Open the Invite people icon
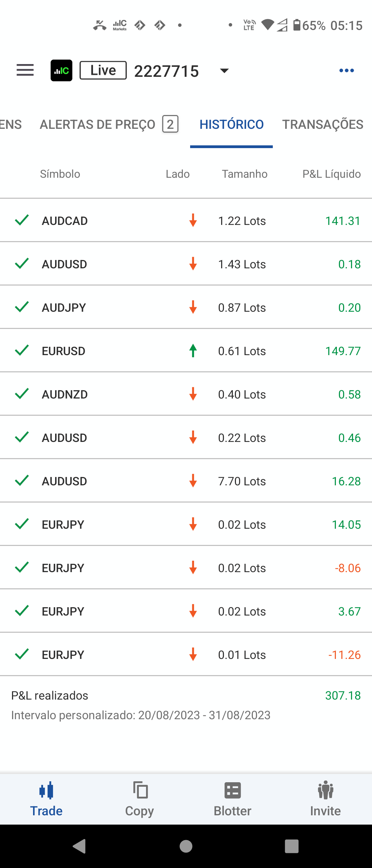This screenshot has width=372, height=868. point(325,790)
